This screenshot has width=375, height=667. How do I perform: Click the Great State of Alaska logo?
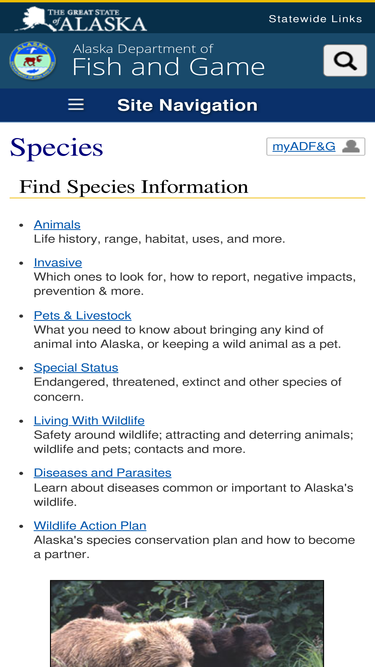[81, 19]
